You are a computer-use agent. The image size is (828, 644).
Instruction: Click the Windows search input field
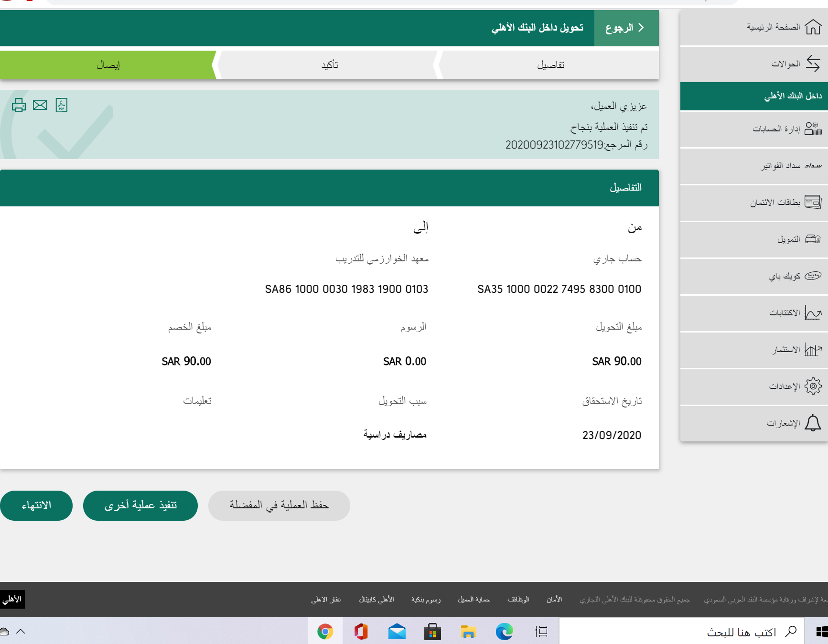coord(683,632)
